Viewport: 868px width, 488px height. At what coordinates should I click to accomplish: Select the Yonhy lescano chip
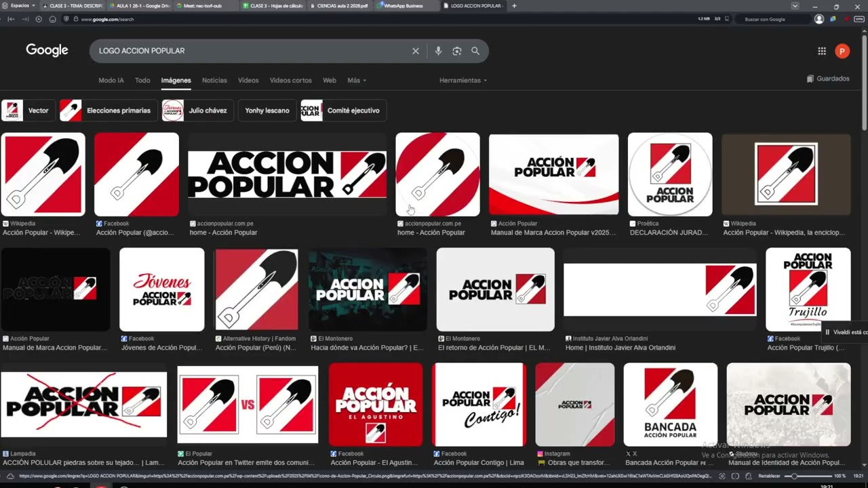coord(267,110)
